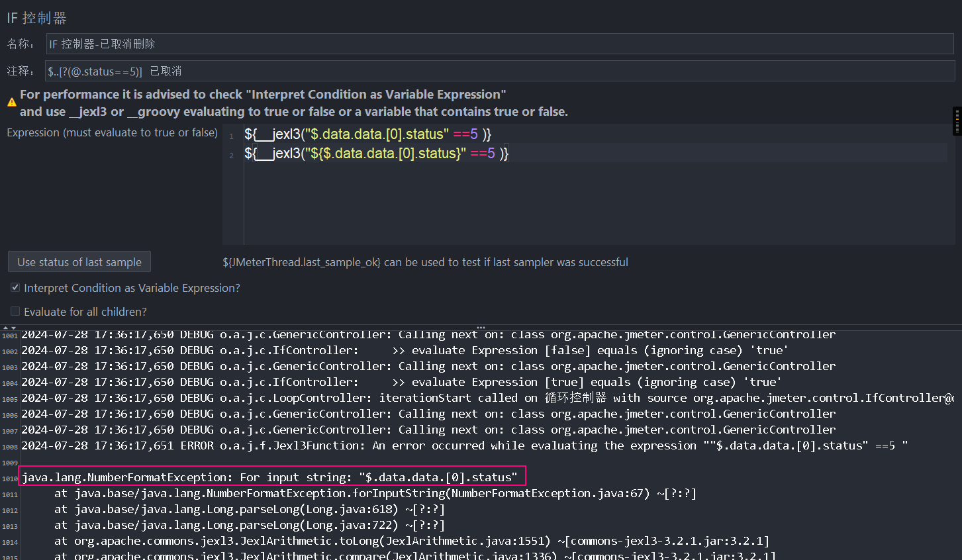Click the yellow performance warning icon
The width and height of the screenshot is (962, 560).
coord(12,103)
